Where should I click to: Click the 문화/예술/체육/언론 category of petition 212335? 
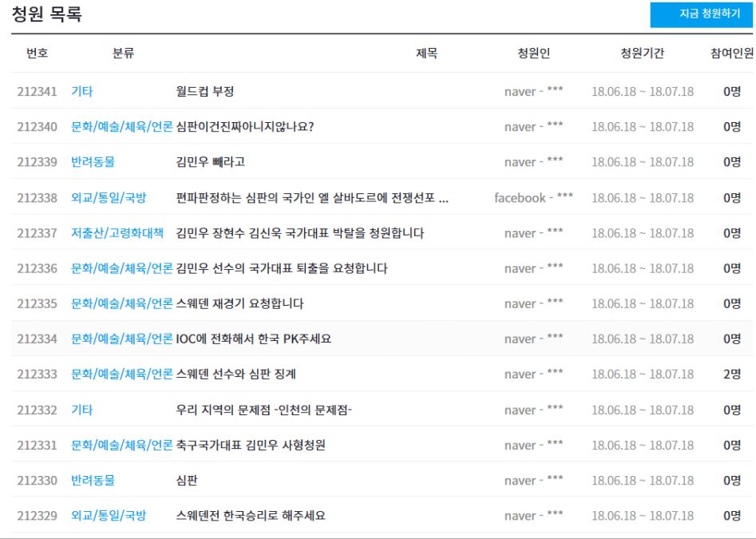click(121, 303)
